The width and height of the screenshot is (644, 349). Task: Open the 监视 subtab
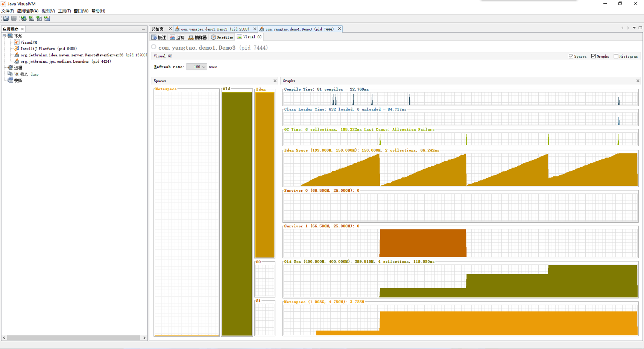177,37
